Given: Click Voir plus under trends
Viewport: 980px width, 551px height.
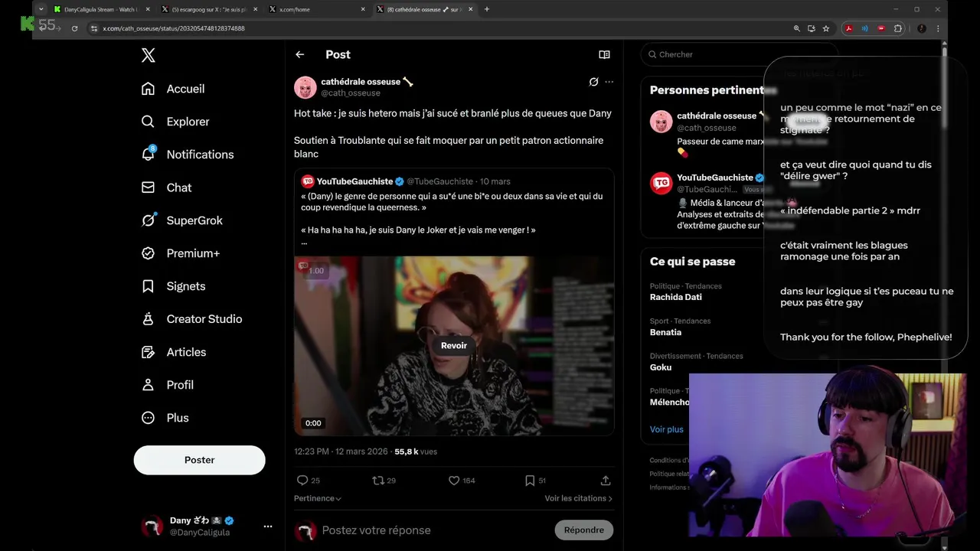Looking at the screenshot, I should tap(667, 429).
